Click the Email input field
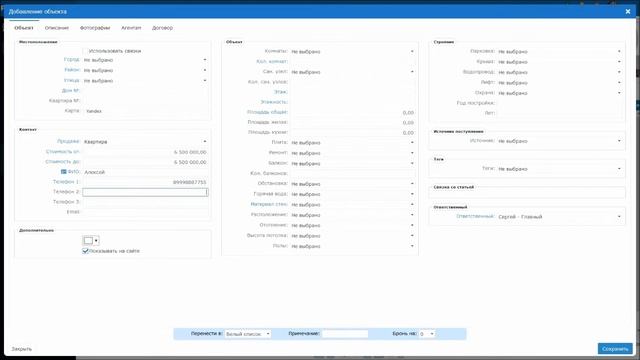Screen dimensions: 640x360 pyautogui.click(x=145, y=212)
